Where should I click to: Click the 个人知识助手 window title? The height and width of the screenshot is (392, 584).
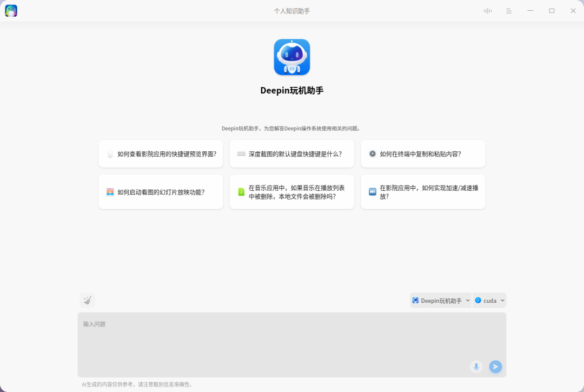(292, 11)
